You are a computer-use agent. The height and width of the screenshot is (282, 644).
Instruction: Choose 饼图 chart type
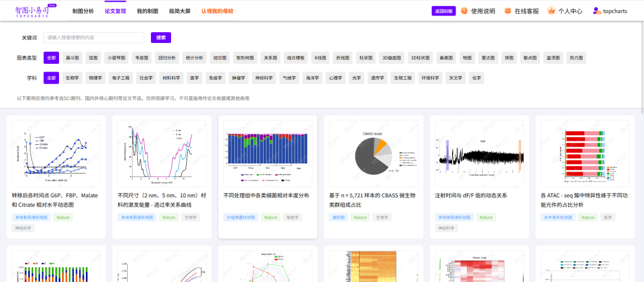(509, 58)
